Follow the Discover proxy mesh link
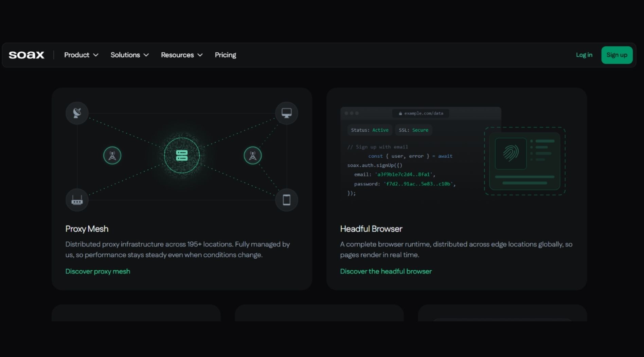 click(98, 271)
